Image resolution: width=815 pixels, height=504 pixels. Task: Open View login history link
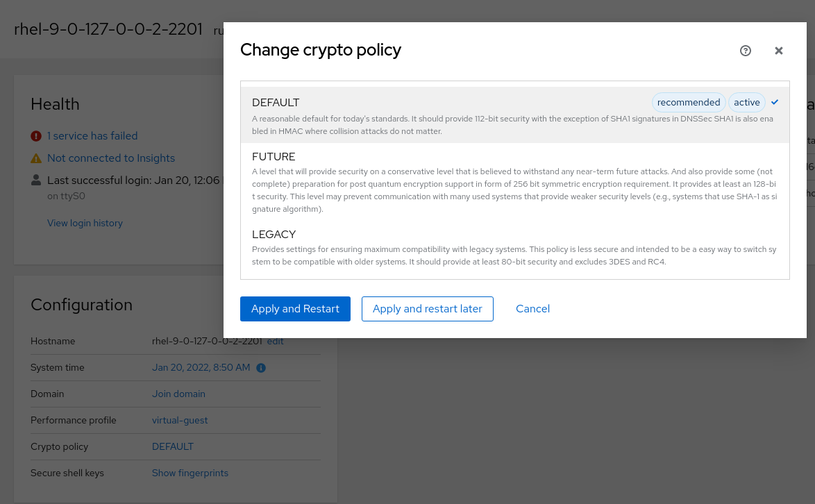coord(85,223)
